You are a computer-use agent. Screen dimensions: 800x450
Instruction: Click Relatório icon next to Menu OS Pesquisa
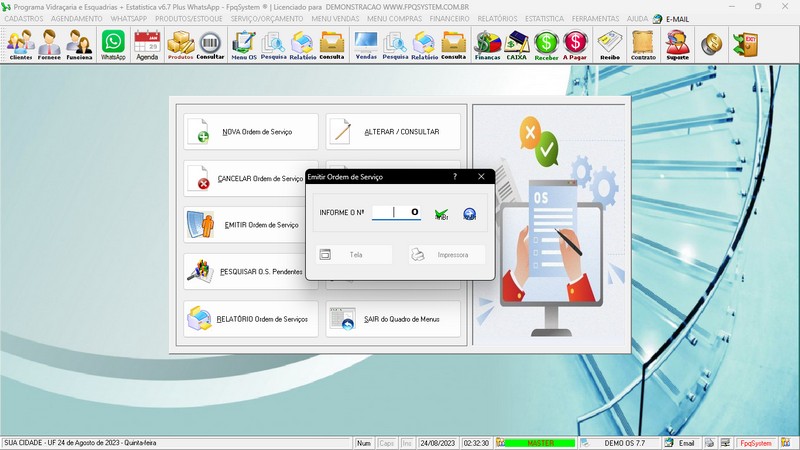click(x=303, y=45)
